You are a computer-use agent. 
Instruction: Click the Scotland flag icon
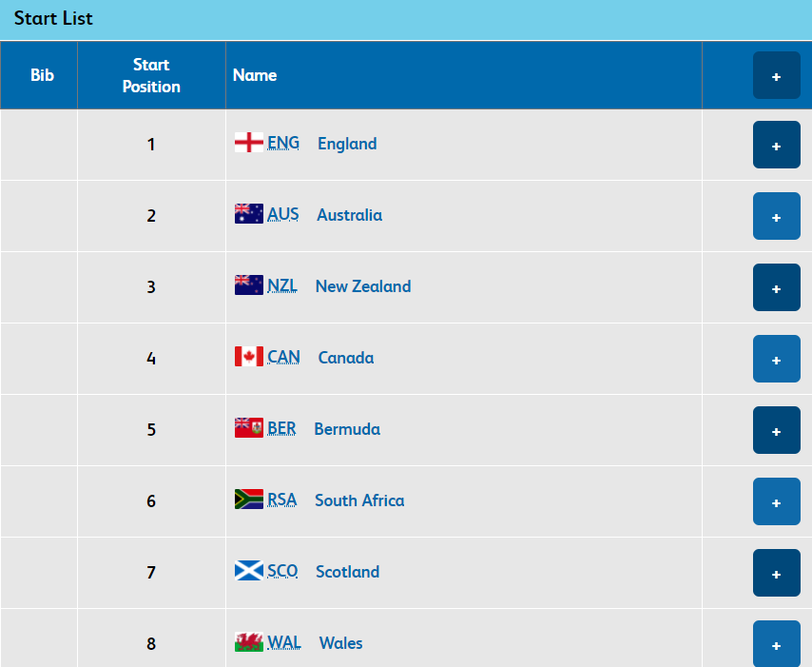[x=248, y=571]
